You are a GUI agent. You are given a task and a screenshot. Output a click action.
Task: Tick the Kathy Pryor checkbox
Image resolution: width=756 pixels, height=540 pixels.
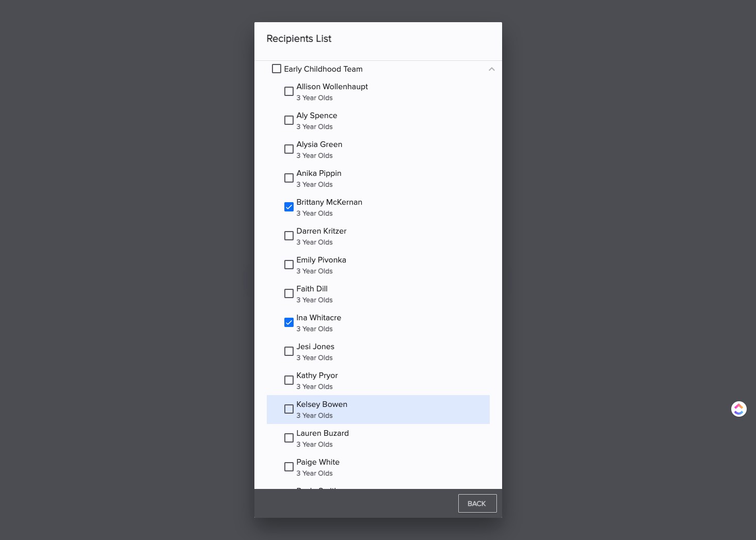pyautogui.click(x=289, y=380)
